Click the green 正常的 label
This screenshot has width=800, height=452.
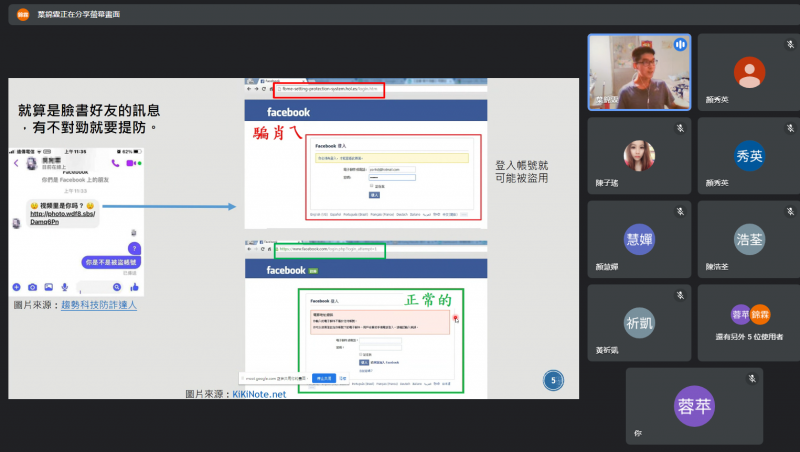click(429, 300)
